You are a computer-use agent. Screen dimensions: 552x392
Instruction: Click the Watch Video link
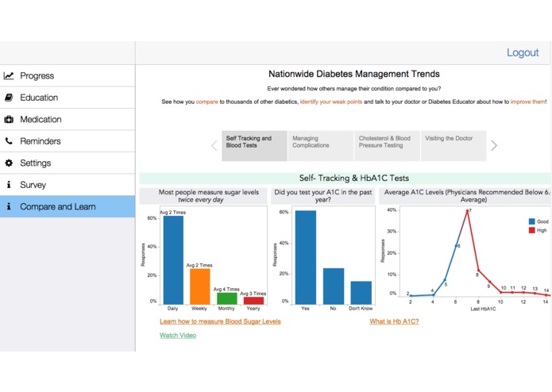178,336
